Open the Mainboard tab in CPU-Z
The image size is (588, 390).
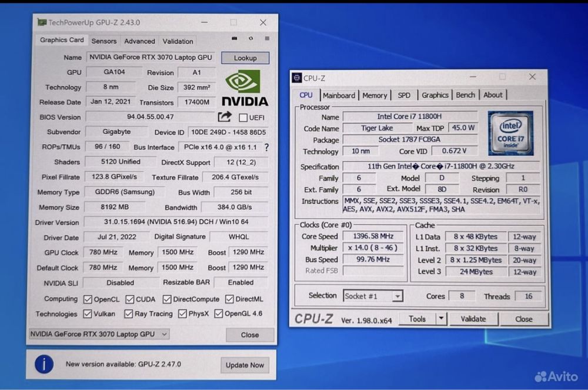point(339,95)
